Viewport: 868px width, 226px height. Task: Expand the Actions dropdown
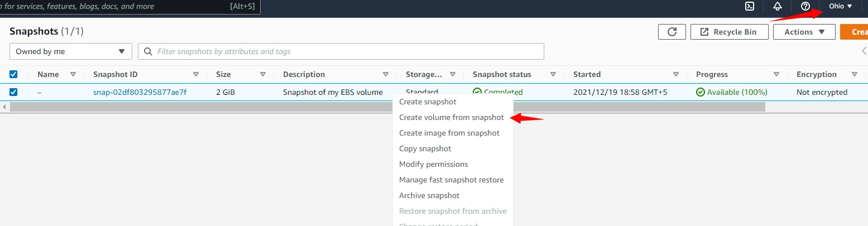[x=804, y=32]
